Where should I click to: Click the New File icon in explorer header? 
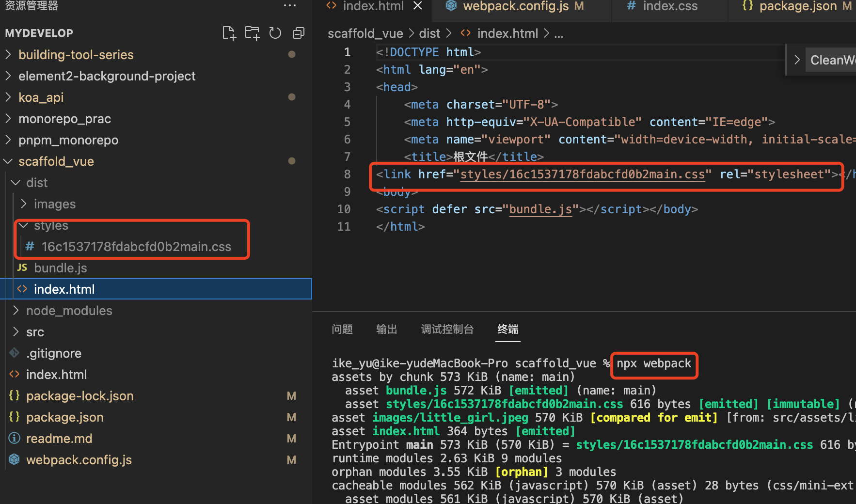tap(229, 33)
